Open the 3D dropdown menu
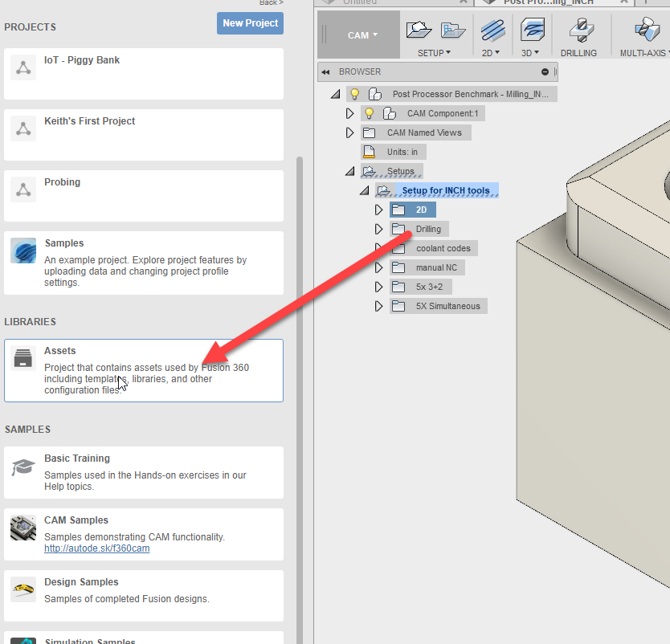Viewport: 670px width, 644px height. tap(530, 53)
